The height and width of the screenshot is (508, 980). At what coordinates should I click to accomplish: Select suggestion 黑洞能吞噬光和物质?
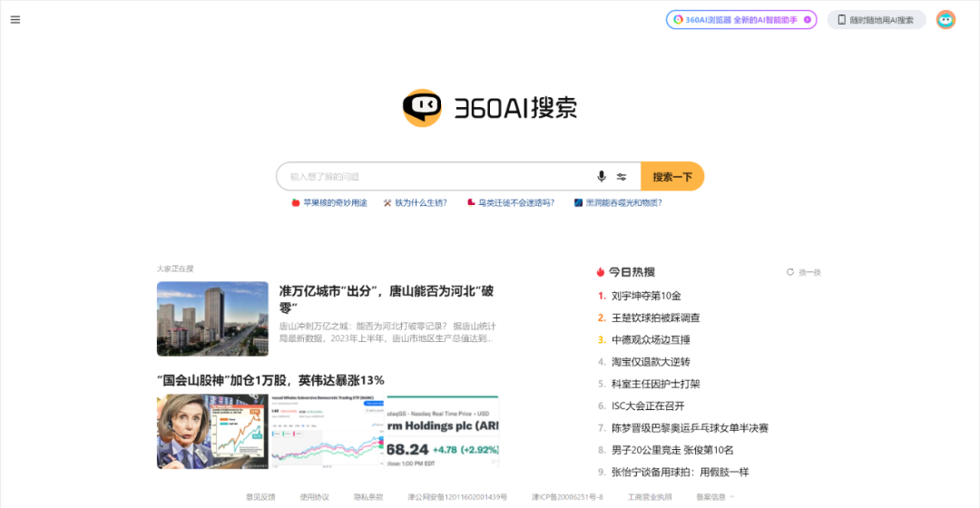point(623,203)
